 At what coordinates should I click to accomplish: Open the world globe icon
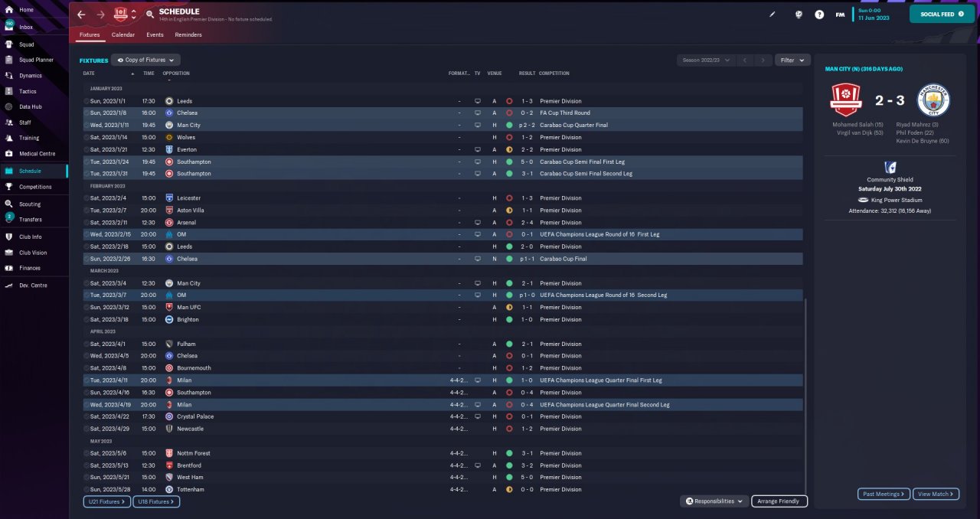(798, 14)
